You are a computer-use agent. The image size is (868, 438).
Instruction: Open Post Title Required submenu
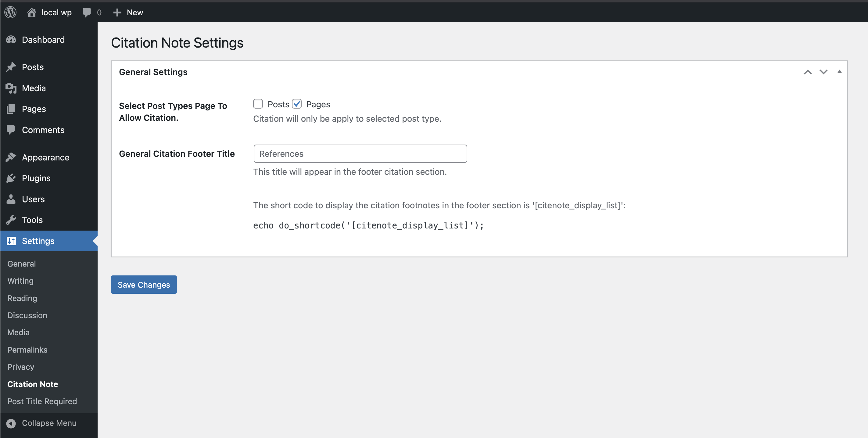[x=42, y=401]
